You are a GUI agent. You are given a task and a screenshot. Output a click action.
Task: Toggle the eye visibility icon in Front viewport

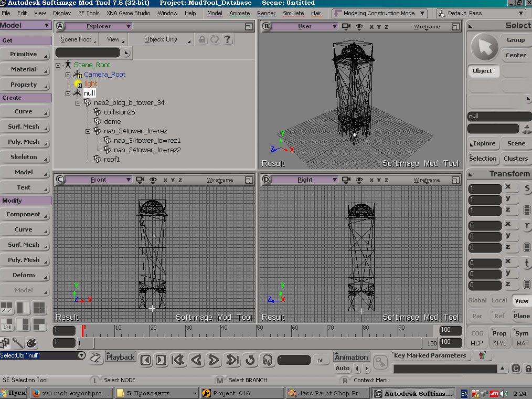pos(153,180)
